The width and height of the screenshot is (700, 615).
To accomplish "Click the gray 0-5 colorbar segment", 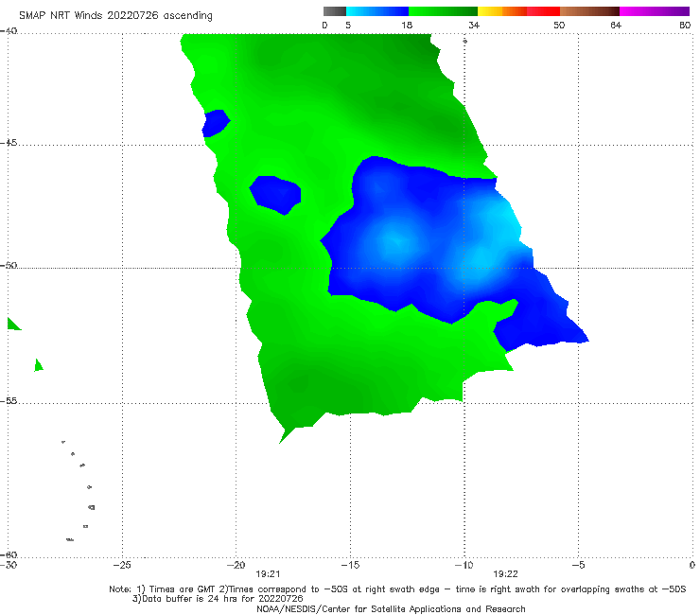I will 335,11.
